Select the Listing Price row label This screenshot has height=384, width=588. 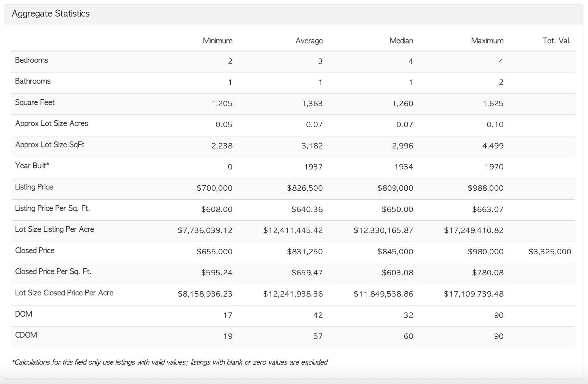click(34, 187)
